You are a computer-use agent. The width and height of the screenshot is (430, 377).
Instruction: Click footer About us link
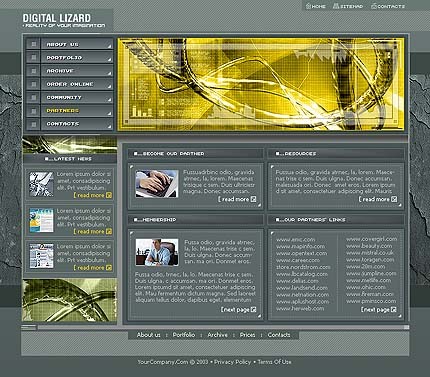coord(148,335)
